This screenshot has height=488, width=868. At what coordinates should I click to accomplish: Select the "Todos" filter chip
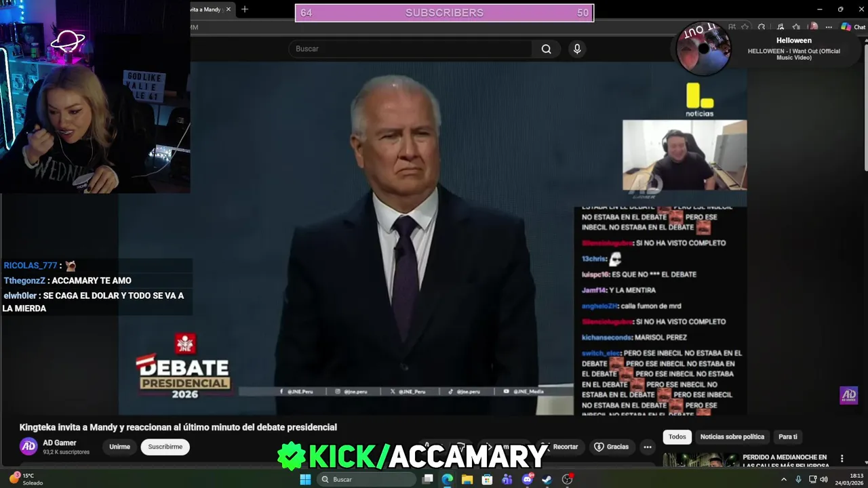[x=677, y=436]
